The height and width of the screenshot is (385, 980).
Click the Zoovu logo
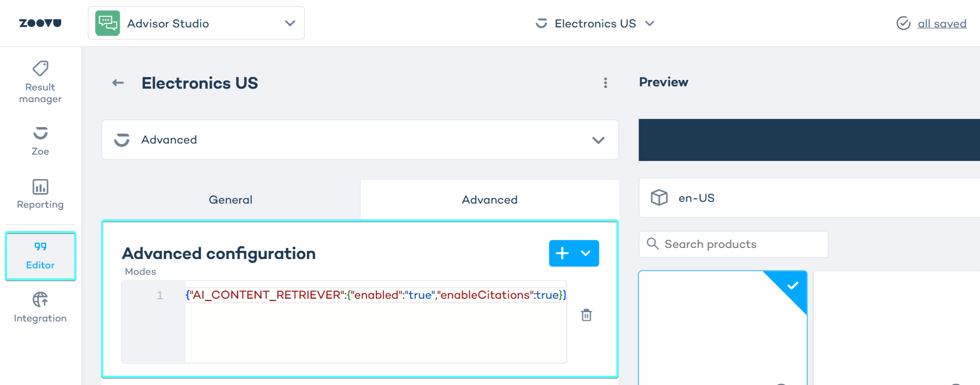click(40, 23)
